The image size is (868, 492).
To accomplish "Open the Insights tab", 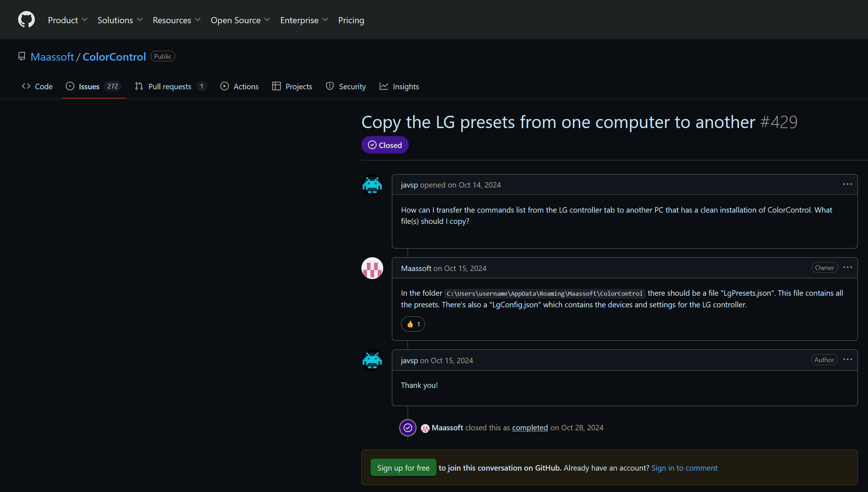I will click(399, 86).
